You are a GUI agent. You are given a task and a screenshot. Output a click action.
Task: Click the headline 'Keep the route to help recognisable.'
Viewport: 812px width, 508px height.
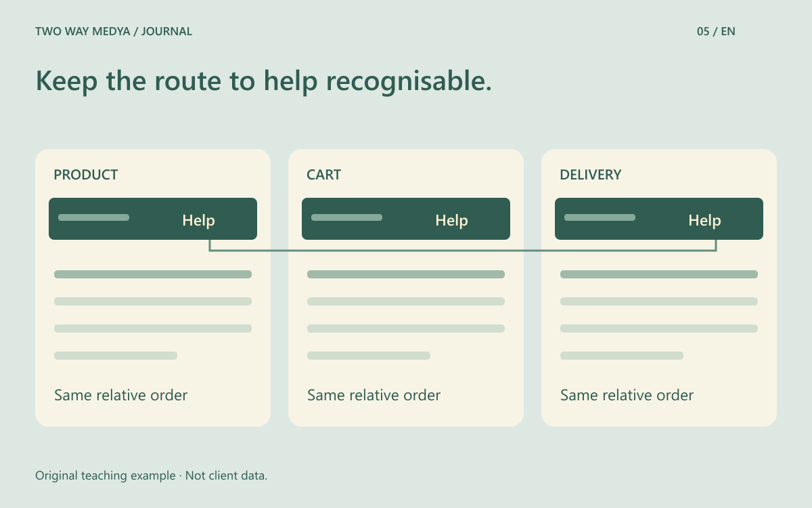pos(263,81)
